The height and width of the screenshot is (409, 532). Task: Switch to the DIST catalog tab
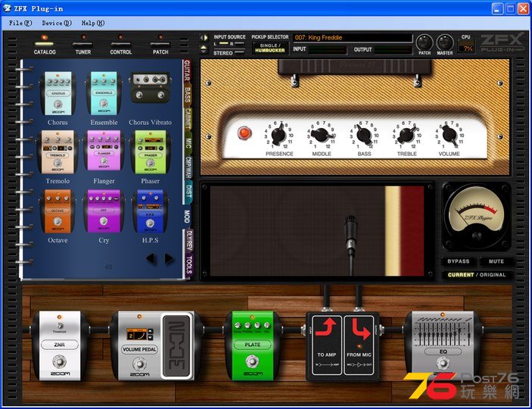[x=188, y=192]
